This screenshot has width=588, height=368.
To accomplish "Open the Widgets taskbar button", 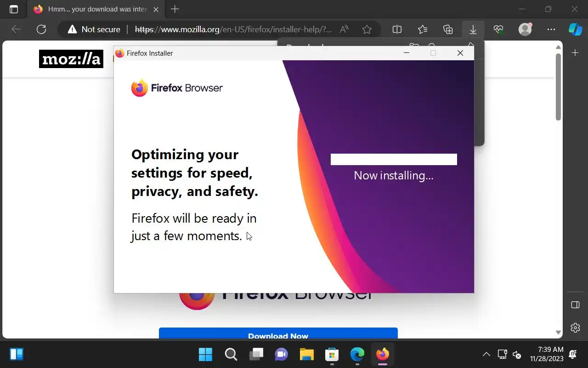I will coord(17,354).
